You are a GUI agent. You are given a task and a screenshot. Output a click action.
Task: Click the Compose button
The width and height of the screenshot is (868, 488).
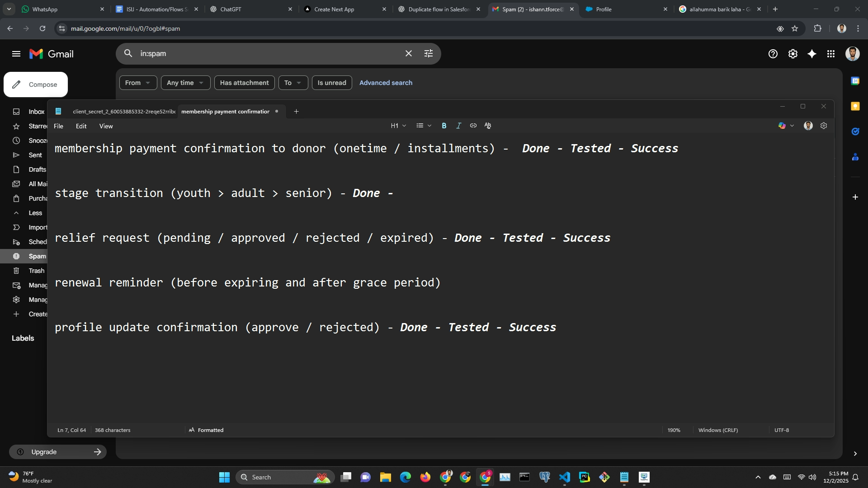click(x=36, y=84)
